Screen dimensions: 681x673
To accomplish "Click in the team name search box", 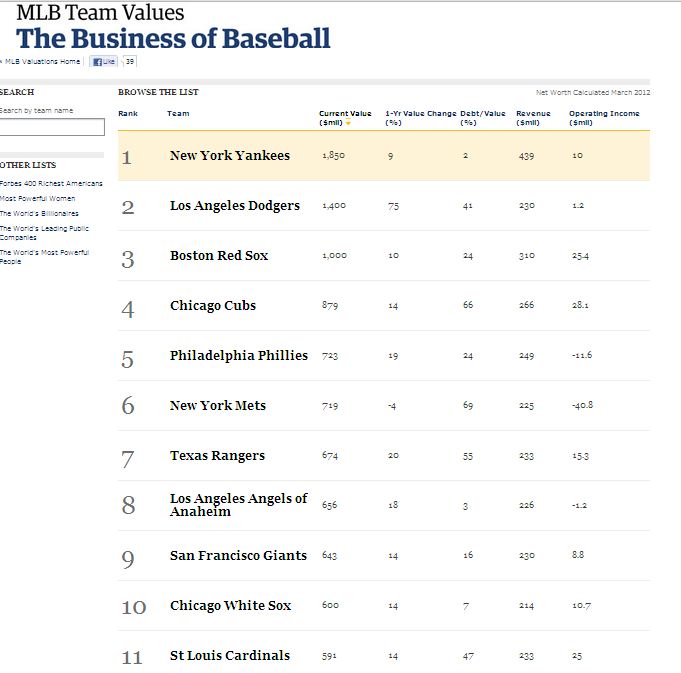I will click(x=52, y=128).
